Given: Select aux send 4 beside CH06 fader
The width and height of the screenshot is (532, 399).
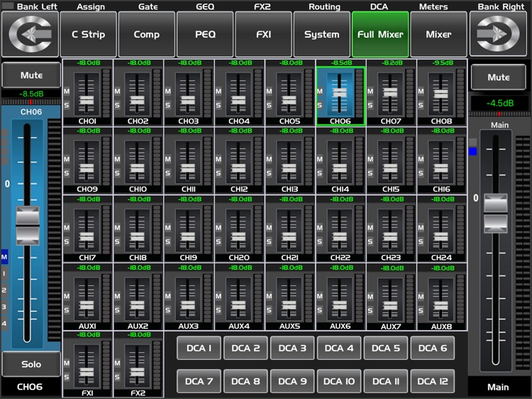Looking at the screenshot, I should (4, 323).
